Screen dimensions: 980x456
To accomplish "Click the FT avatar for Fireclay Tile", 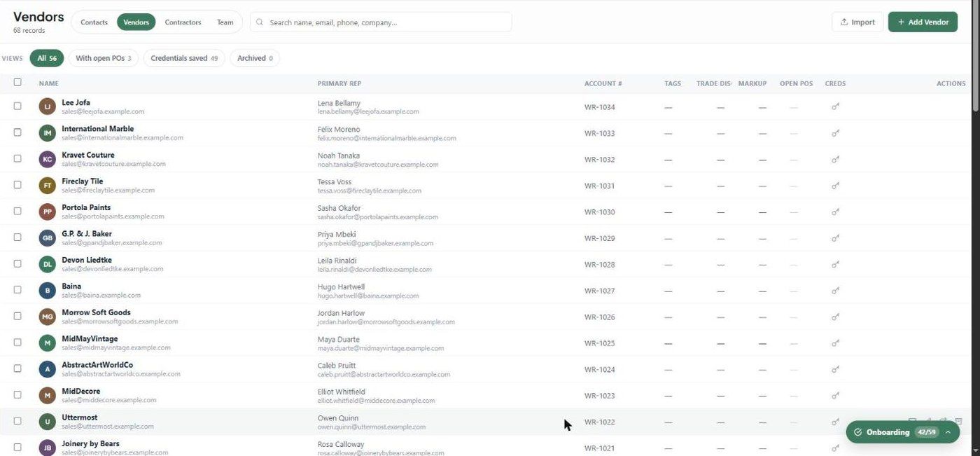I will [x=47, y=186].
